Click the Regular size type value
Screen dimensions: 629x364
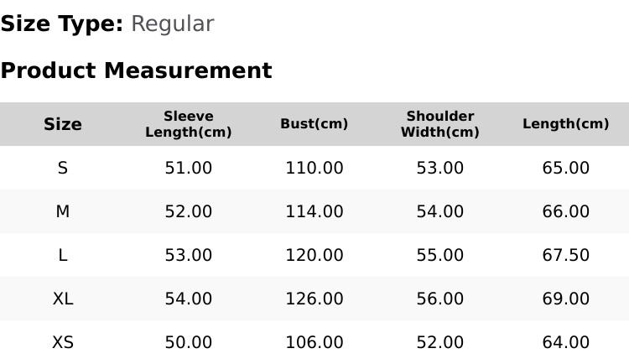pyautogui.click(x=173, y=23)
